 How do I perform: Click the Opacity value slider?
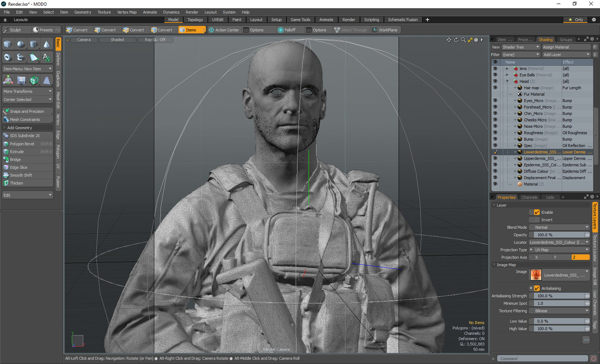click(559, 235)
